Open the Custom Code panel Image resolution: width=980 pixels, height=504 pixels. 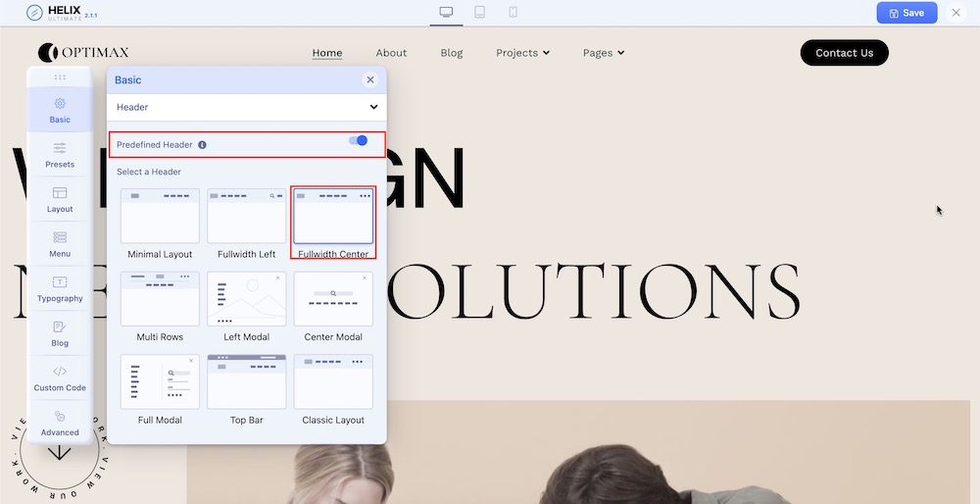tap(60, 378)
